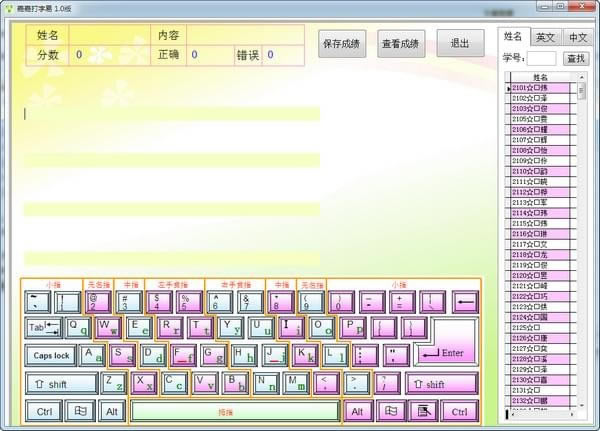Select student row 2101 in the list
The image size is (600, 431).
(539, 88)
